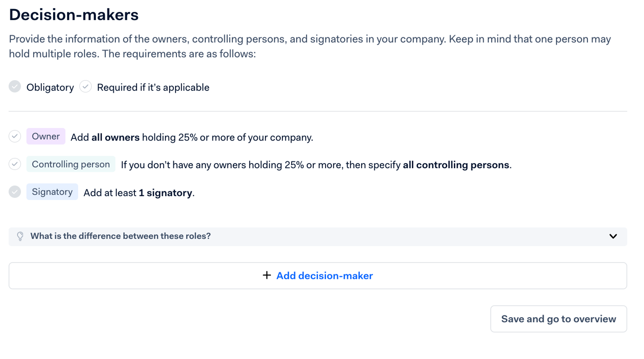Open 'What is the difference between these roles?'
Viewport: 644px width, 359px height.
[120, 236]
